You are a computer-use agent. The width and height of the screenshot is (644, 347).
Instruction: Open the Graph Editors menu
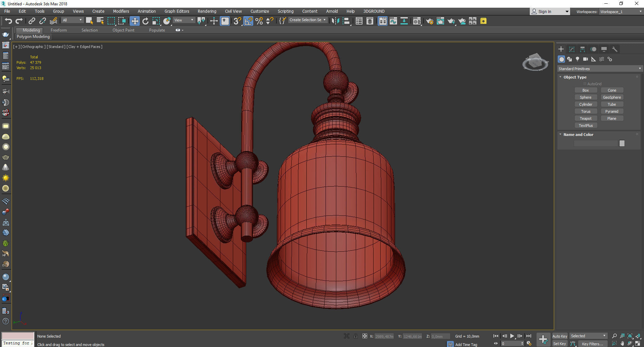pyautogui.click(x=177, y=11)
